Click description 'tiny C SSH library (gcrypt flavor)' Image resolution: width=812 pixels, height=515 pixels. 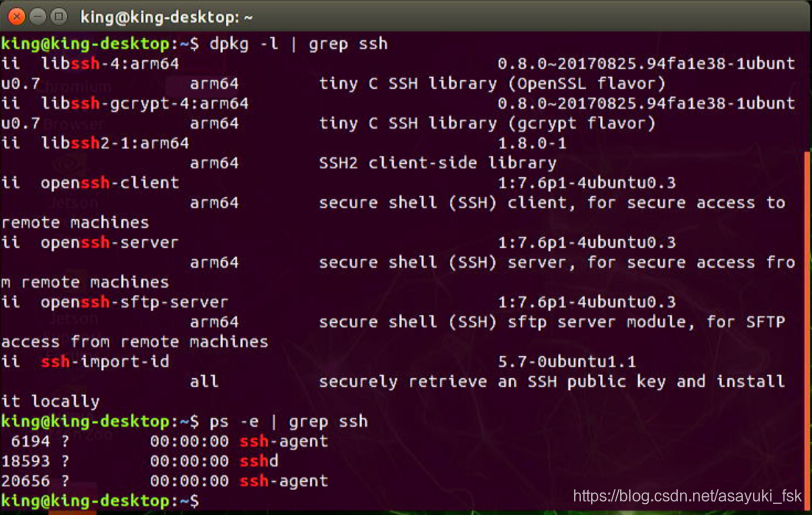[487, 123]
